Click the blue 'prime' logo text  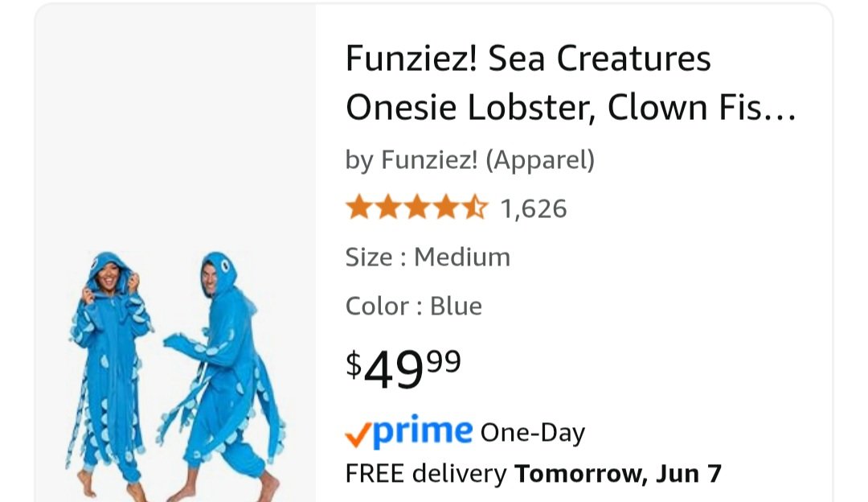pos(423,431)
